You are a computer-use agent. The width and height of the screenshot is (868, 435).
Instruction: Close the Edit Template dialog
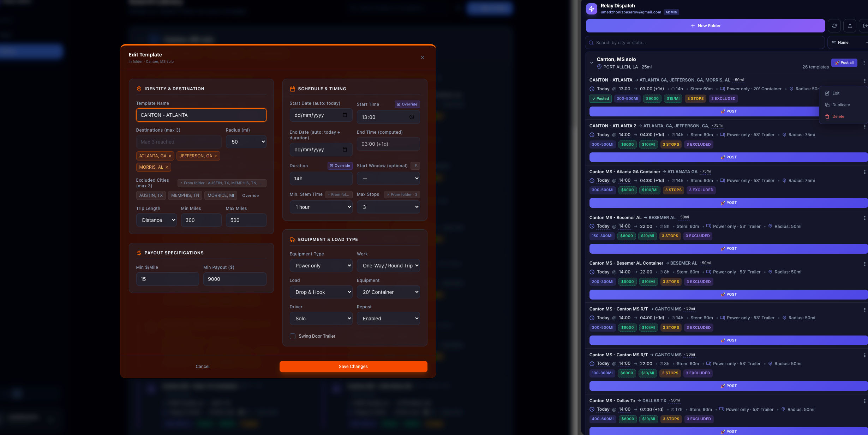[422, 58]
